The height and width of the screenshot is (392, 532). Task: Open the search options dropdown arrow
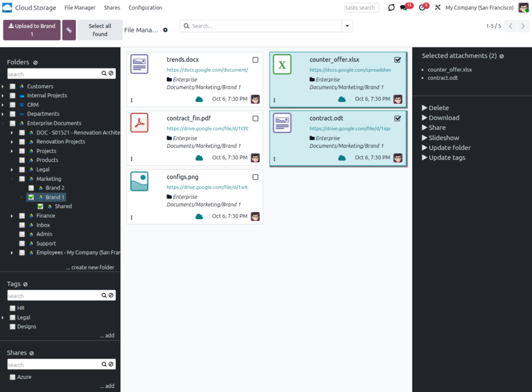point(347,26)
